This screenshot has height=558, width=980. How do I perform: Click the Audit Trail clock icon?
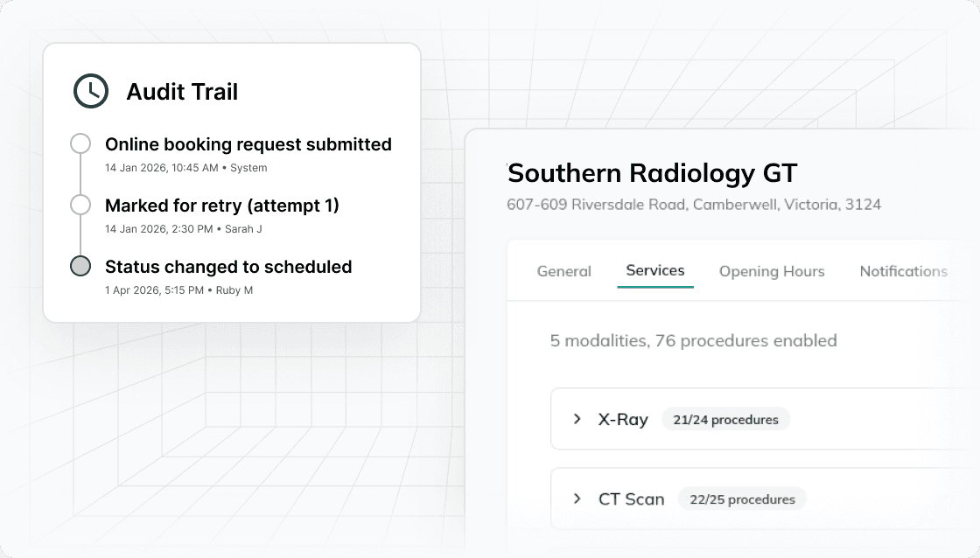tap(91, 91)
